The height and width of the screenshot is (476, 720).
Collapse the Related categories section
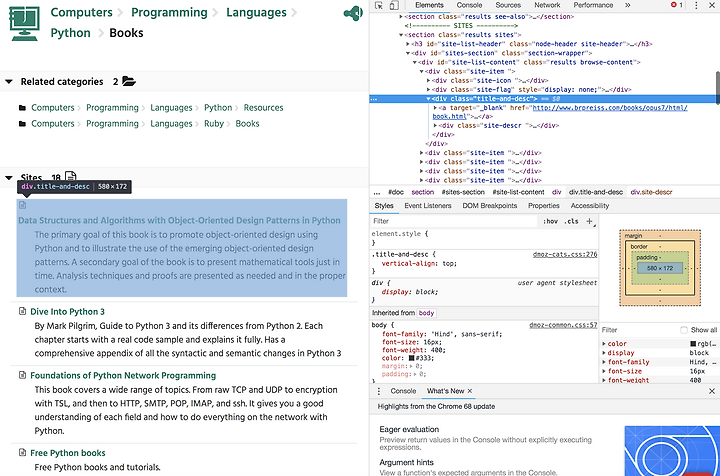point(9,82)
